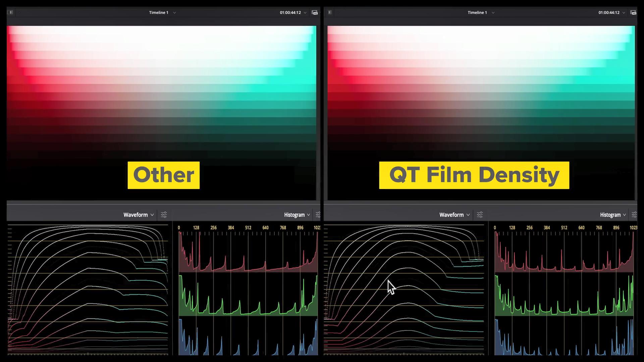This screenshot has width=644, height=362.
Task: Click the QT Film Density label
Action: tap(474, 175)
